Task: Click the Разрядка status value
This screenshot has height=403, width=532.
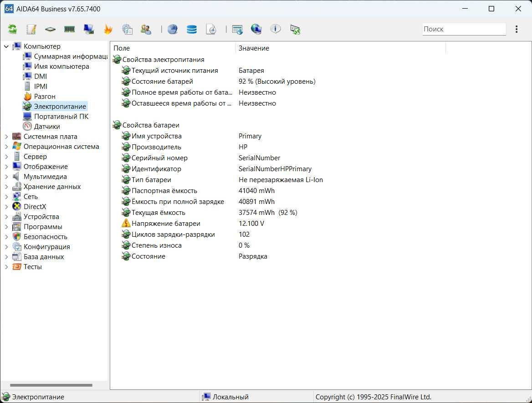Action: click(253, 256)
